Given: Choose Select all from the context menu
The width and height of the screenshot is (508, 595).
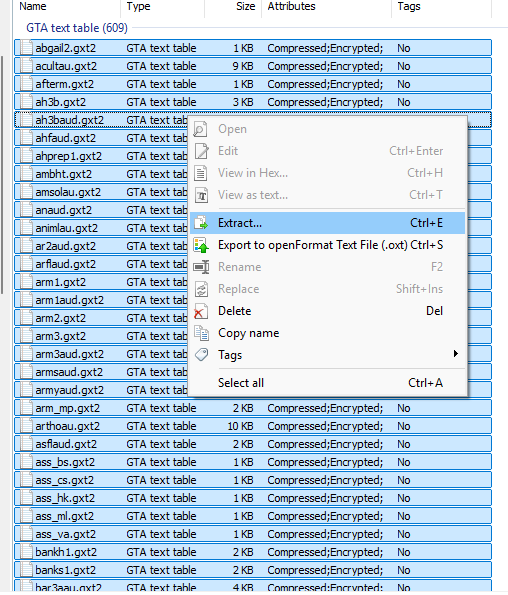Looking at the screenshot, I should point(327,382).
